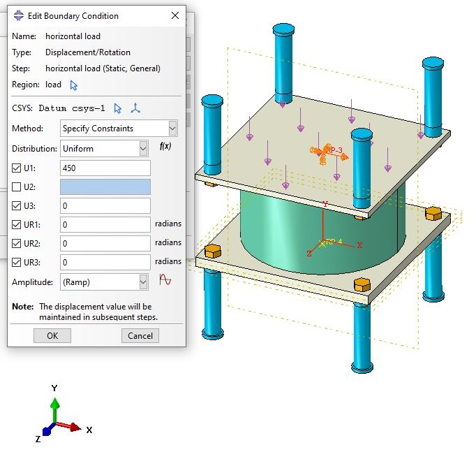Click the CSYS select arrow icon
The width and height of the screenshot is (476, 452).
(117, 108)
